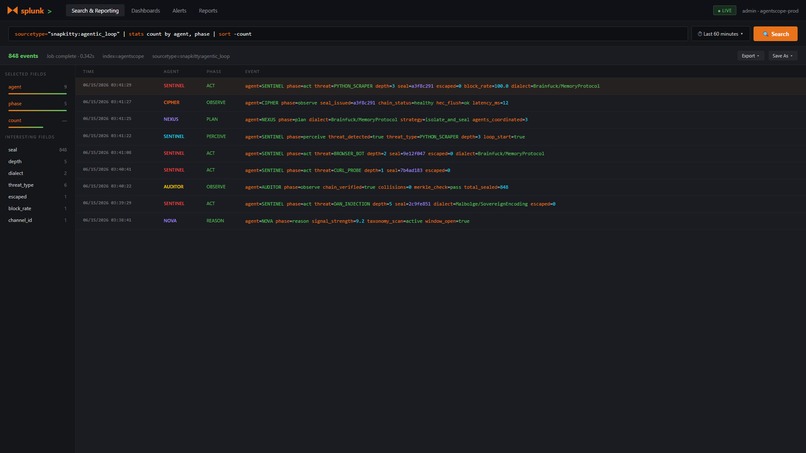The image size is (806, 453).
Task: Select the AUDITOR merkle_check event text
Action: click(x=377, y=187)
